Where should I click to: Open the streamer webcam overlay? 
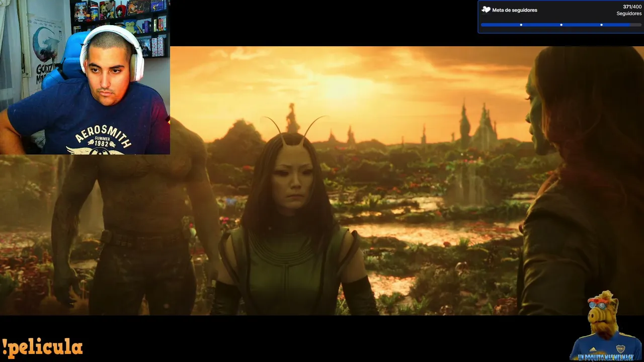point(85,77)
